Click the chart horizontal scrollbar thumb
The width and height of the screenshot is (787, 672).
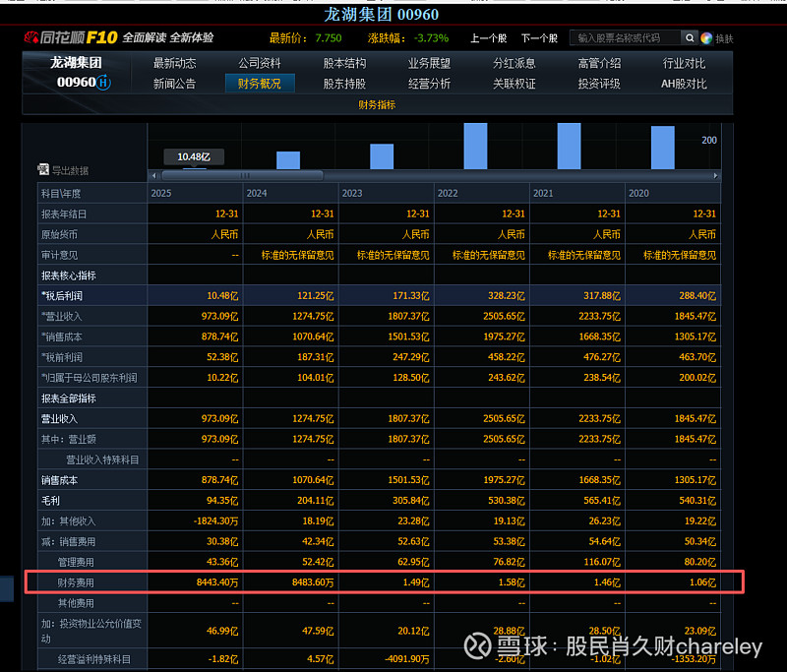242,176
